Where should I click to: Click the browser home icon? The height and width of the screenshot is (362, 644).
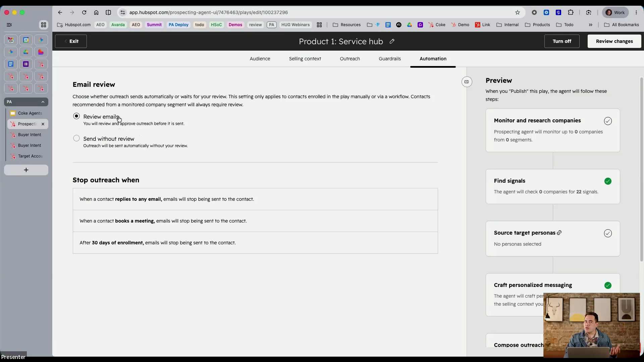click(x=96, y=12)
